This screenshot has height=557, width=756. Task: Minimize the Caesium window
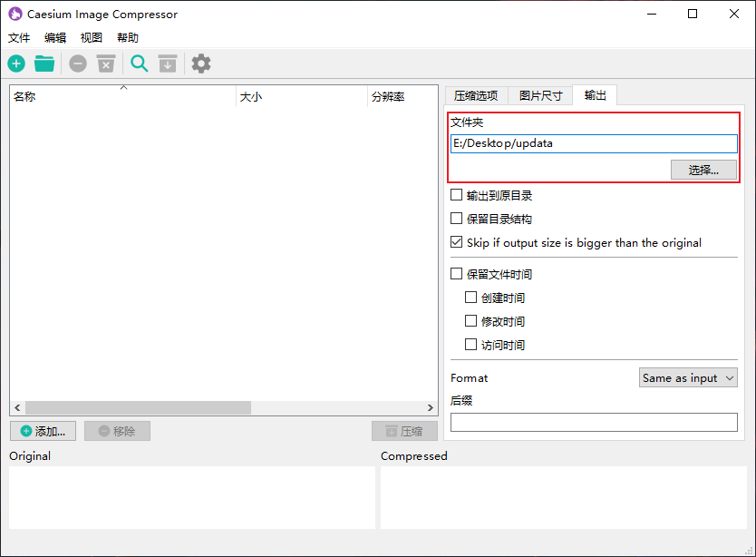pyautogui.click(x=652, y=14)
